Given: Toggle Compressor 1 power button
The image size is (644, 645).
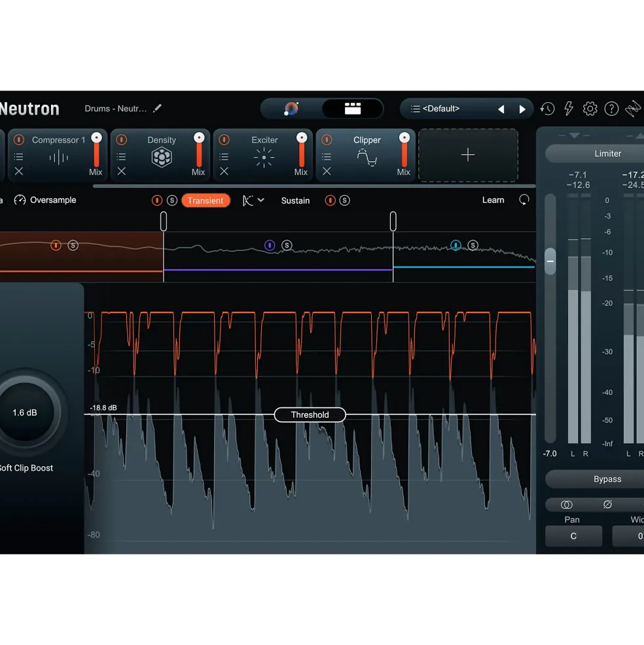Looking at the screenshot, I should 19,140.
